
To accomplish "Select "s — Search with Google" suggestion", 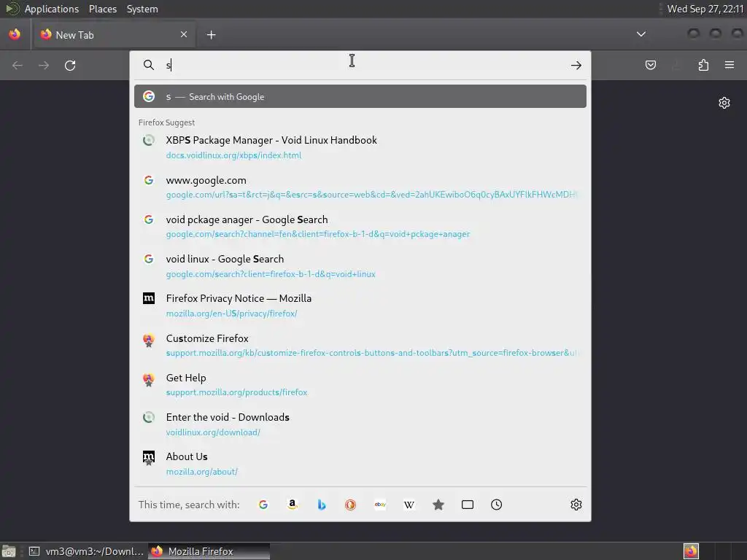I will click(360, 97).
